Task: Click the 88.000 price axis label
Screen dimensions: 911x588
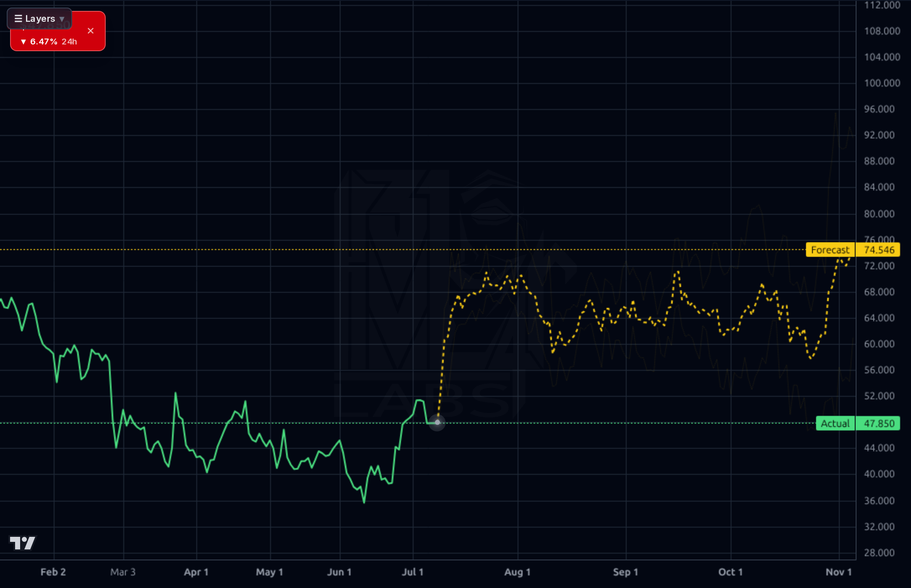Action: tap(879, 161)
